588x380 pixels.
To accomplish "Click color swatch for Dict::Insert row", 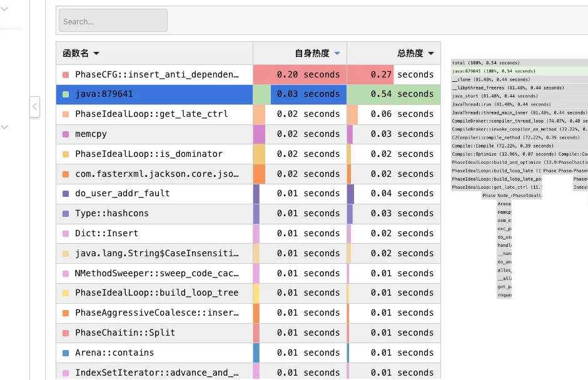I will click(66, 234).
